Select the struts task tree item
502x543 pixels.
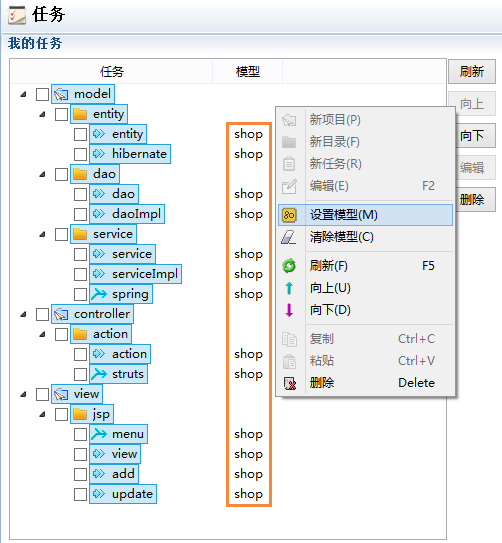[119, 374]
